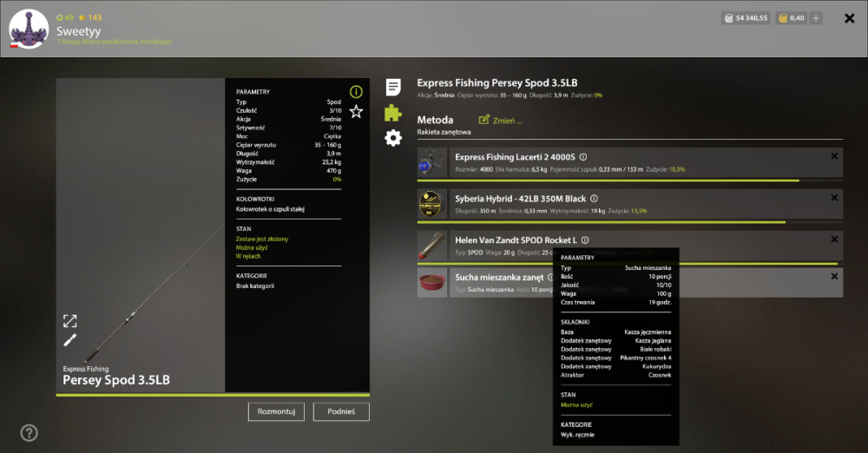Image resolution: width=868 pixels, height=453 pixels.
Task: Click the rod parameters info icon
Action: (356, 91)
